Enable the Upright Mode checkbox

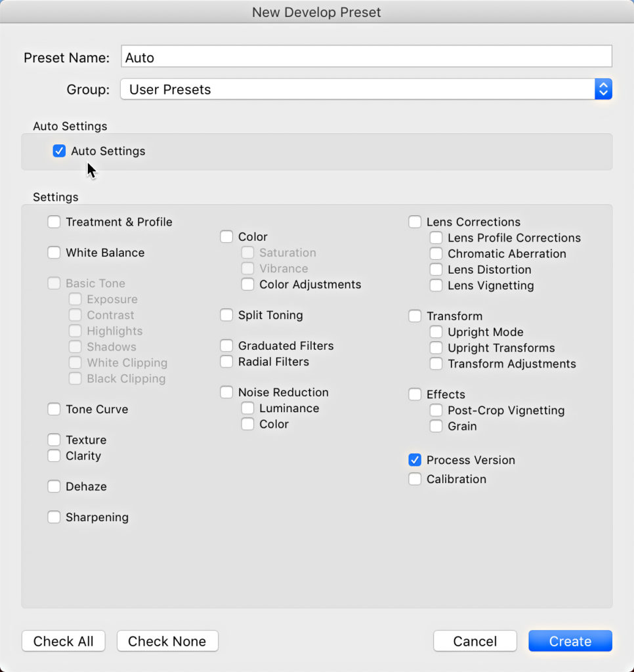pos(436,331)
